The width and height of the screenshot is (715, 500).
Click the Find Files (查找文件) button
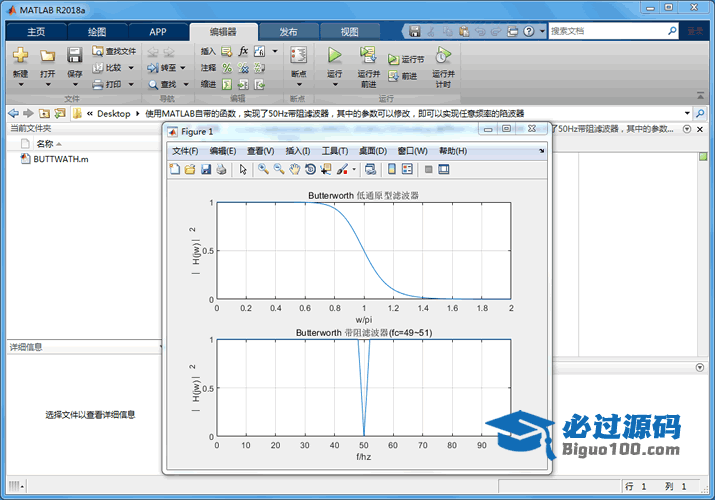click(114, 51)
